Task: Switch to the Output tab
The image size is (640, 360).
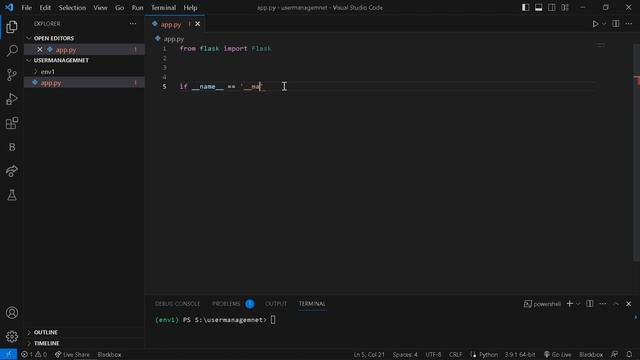Action: coord(276,304)
